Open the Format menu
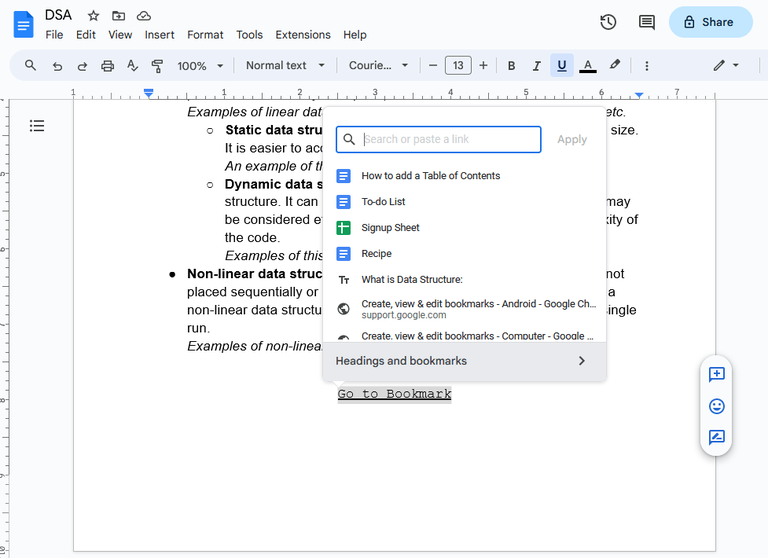 pos(205,35)
